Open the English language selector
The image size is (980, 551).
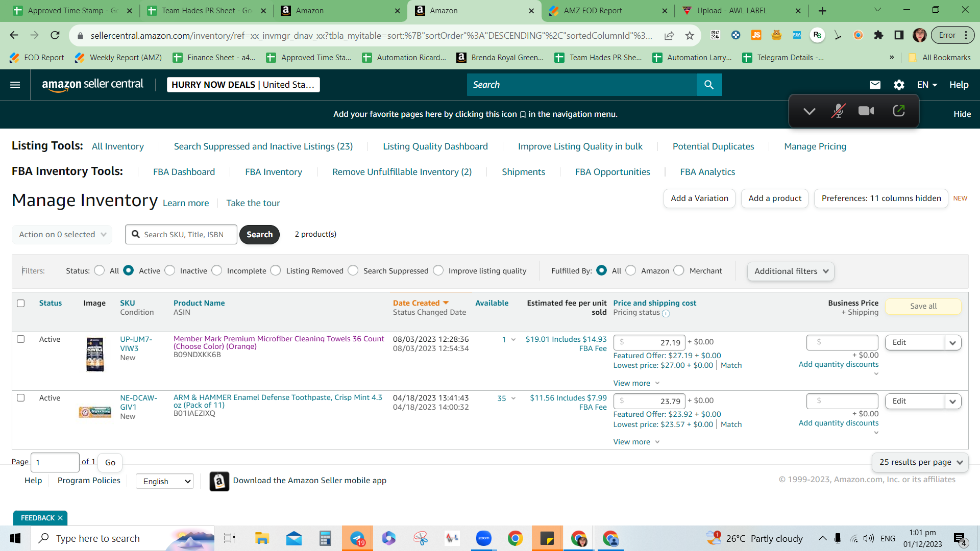tap(165, 481)
